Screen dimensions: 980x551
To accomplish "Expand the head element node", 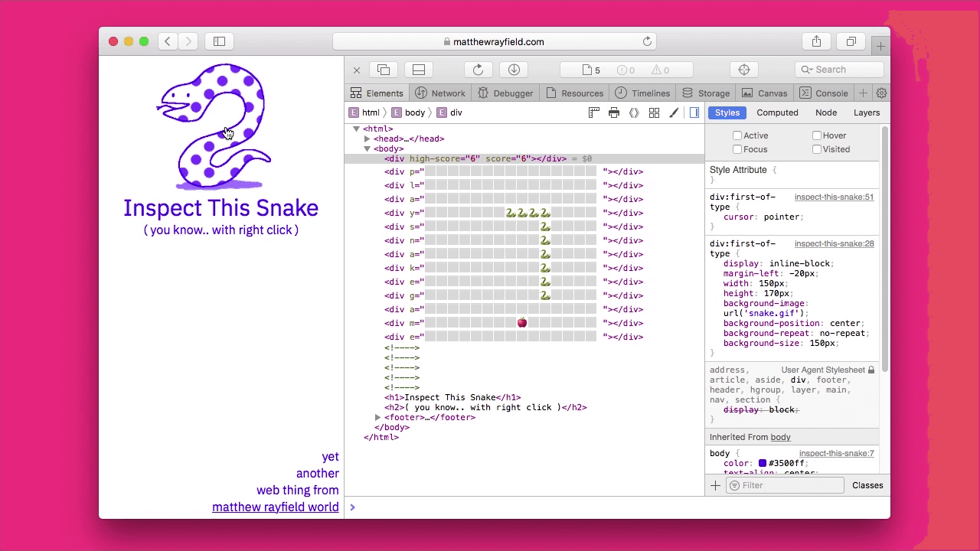I will [x=367, y=139].
